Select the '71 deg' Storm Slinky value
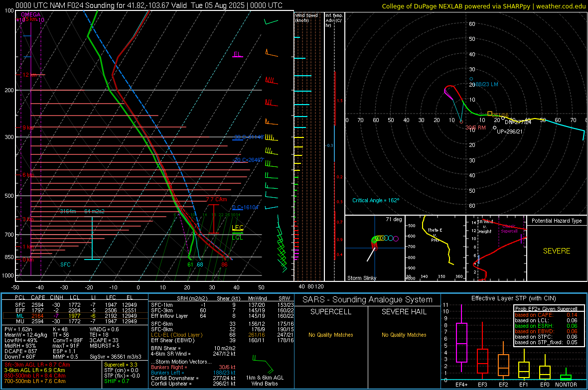Viewport: 588px width, 390px height. 394,219
